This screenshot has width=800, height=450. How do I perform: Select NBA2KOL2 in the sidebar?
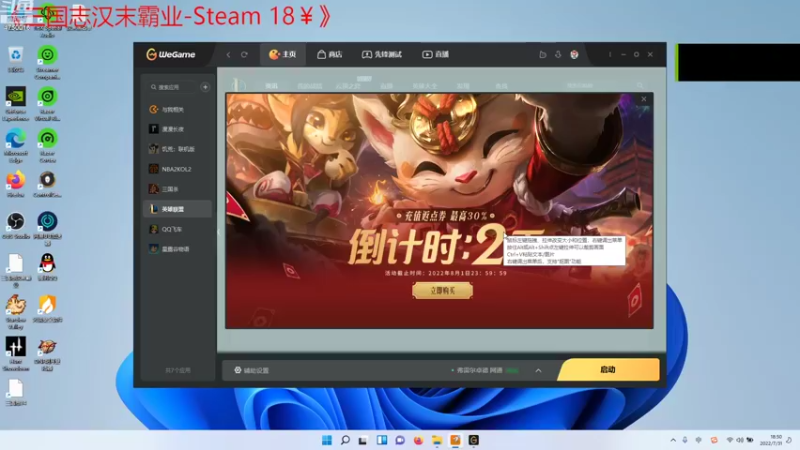click(178, 169)
